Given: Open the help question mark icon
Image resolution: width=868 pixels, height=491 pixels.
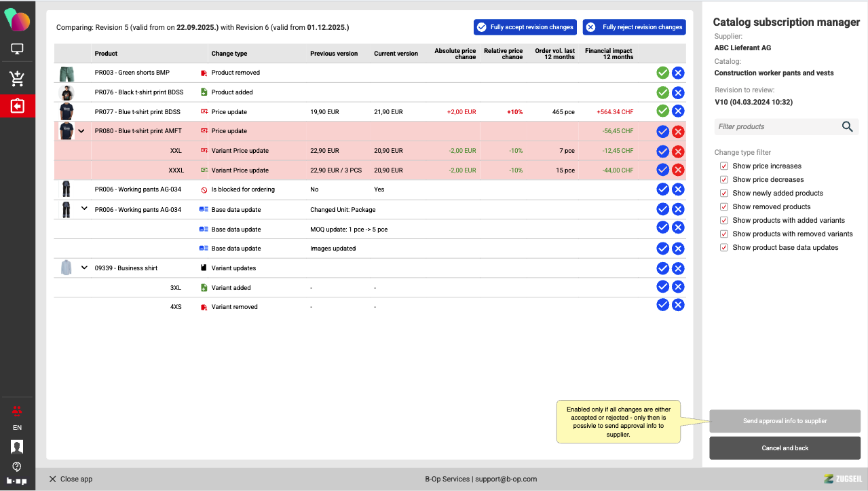Looking at the screenshot, I should [17, 467].
